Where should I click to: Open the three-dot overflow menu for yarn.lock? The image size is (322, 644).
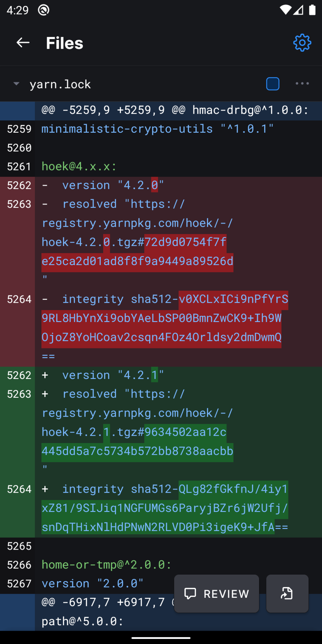tap(301, 84)
